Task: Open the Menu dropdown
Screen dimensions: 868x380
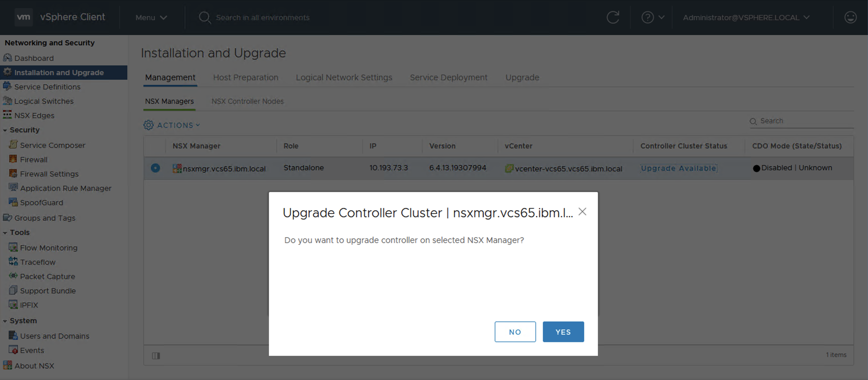Action: pos(151,17)
